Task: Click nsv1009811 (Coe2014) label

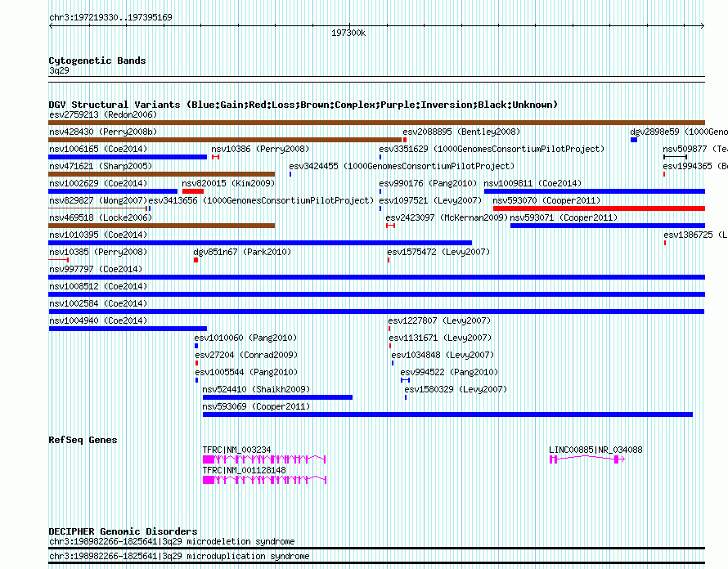Action: pyautogui.click(x=532, y=183)
